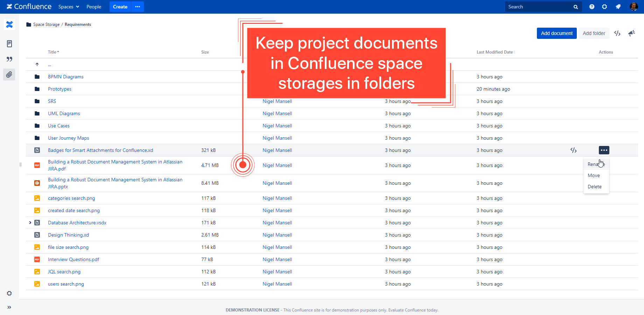Viewport: 644px width, 315px height.
Task: Open Nigel Mansell profile on users search.png row
Action: tap(277, 284)
